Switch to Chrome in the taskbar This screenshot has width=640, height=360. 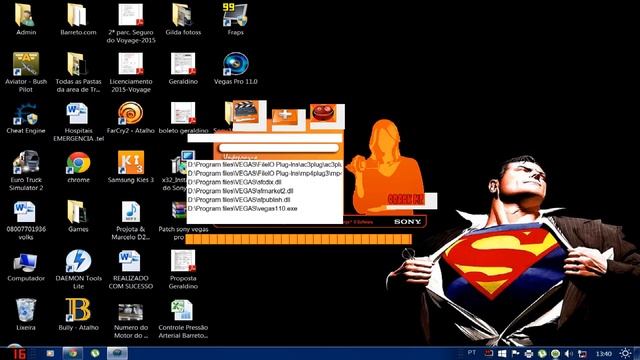click(73, 353)
